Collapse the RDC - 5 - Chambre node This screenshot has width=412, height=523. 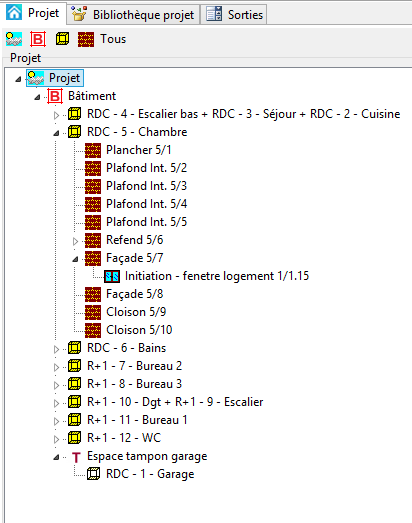coord(56,133)
